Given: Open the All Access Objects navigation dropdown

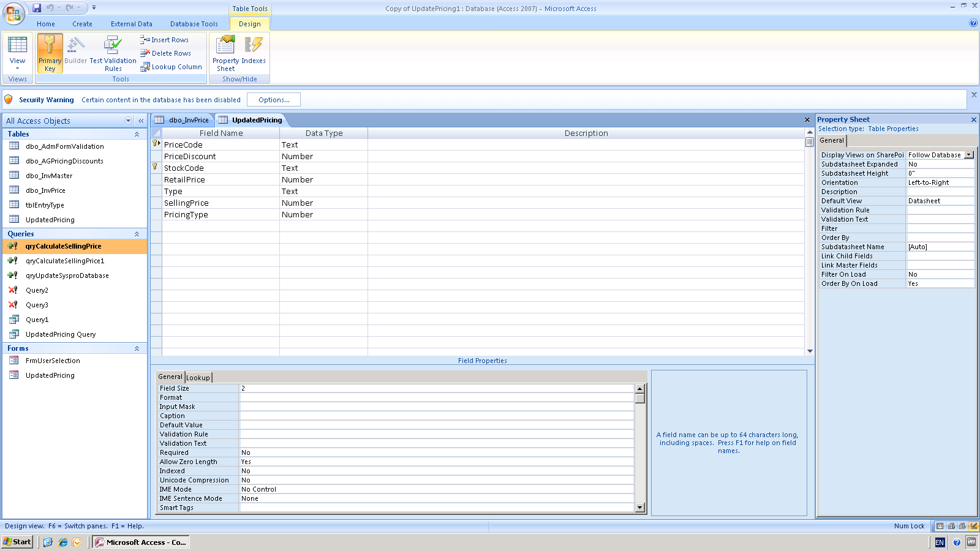Looking at the screenshot, I should pyautogui.click(x=128, y=121).
